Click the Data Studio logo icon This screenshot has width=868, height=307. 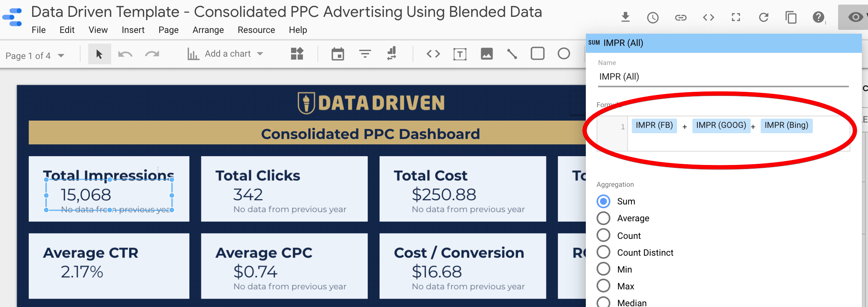click(x=12, y=17)
